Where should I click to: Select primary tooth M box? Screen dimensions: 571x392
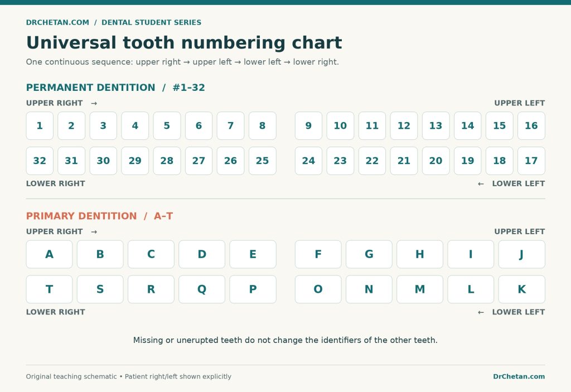(420, 289)
